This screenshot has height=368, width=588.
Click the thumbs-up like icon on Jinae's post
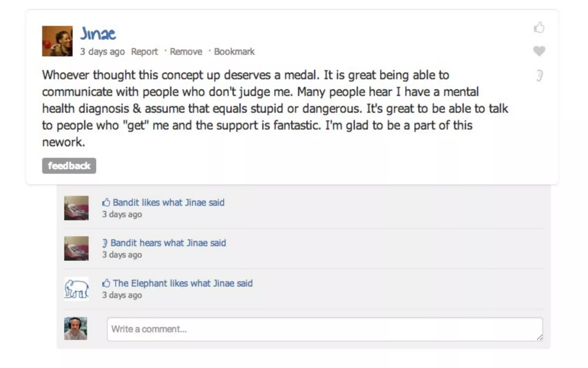(539, 28)
